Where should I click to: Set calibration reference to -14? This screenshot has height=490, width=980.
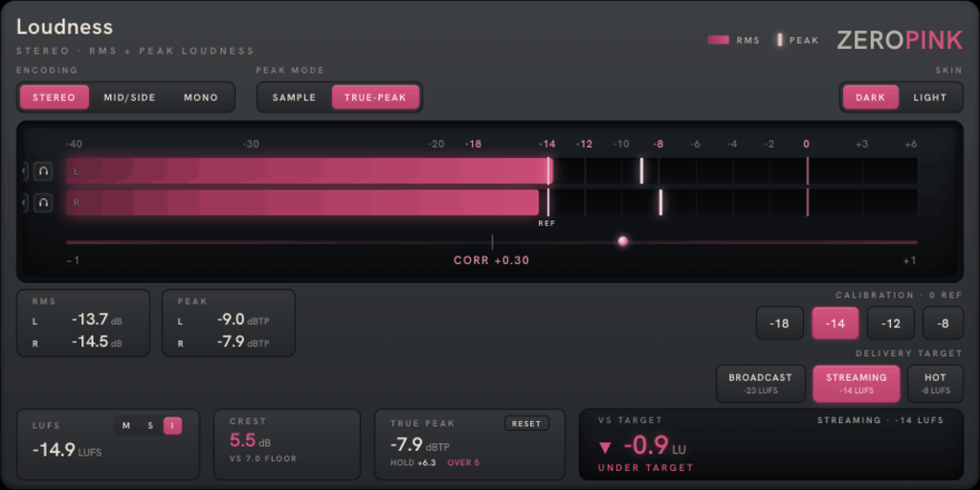(835, 323)
